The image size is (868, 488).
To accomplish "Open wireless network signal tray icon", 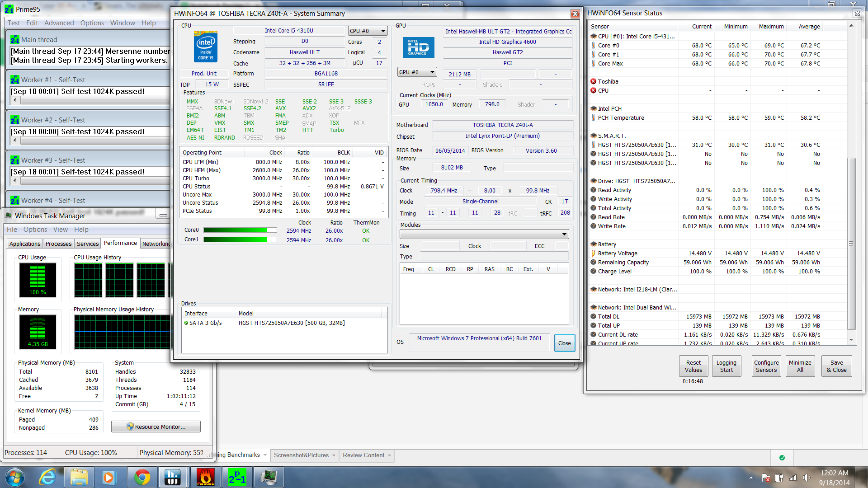I will [793, 478].
